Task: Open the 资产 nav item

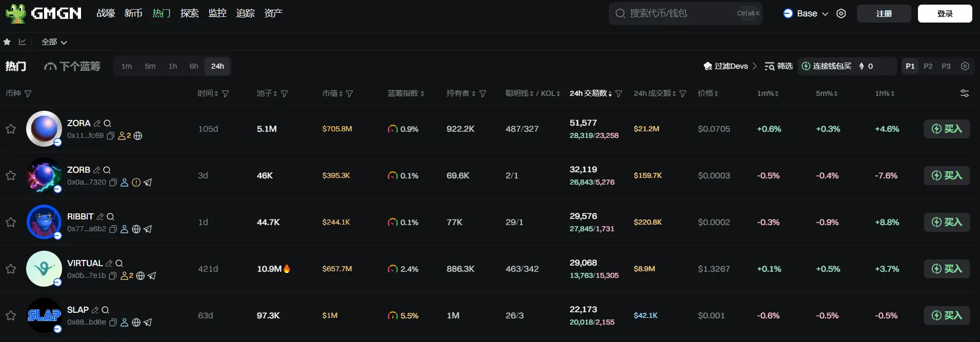Action: 273,13
